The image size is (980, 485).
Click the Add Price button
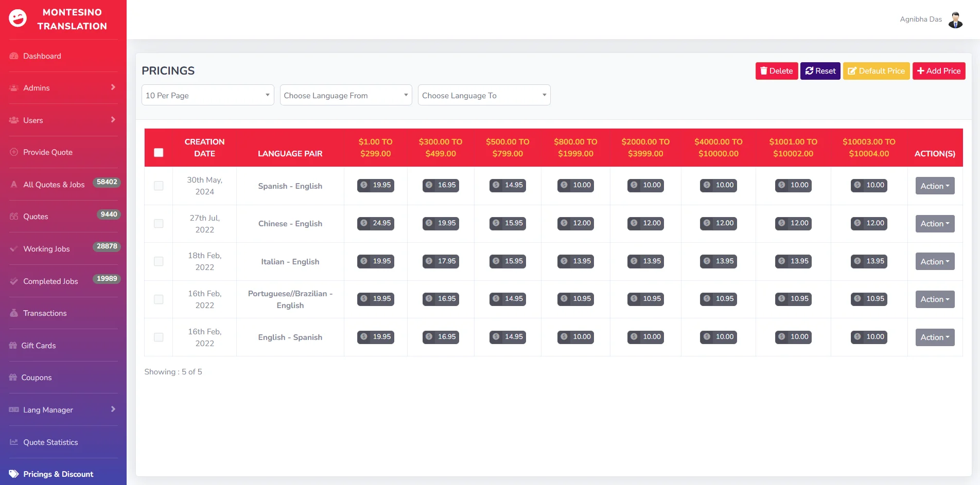click(938, 71)
